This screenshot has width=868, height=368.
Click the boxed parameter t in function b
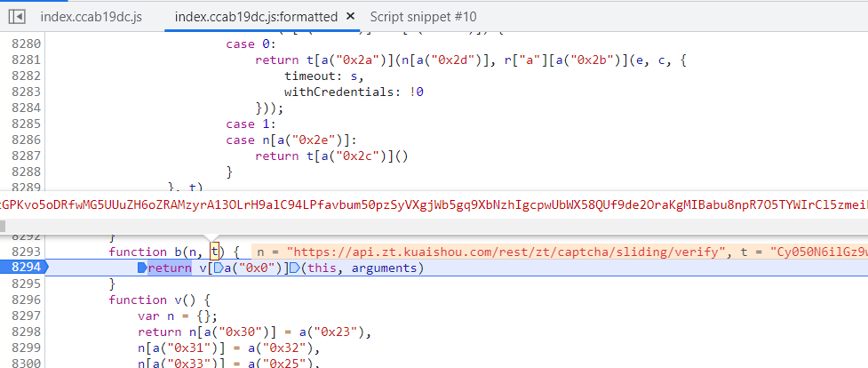[214, 252]
